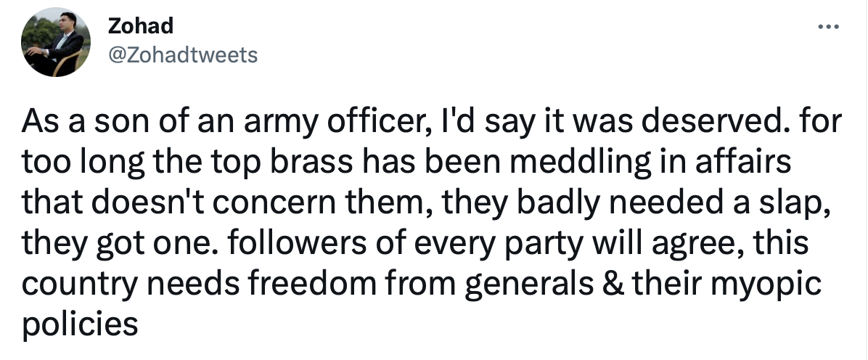Open the @Zohadtweets handle link
This screenshot has height=360, width=868.
(x=183, y=55)
